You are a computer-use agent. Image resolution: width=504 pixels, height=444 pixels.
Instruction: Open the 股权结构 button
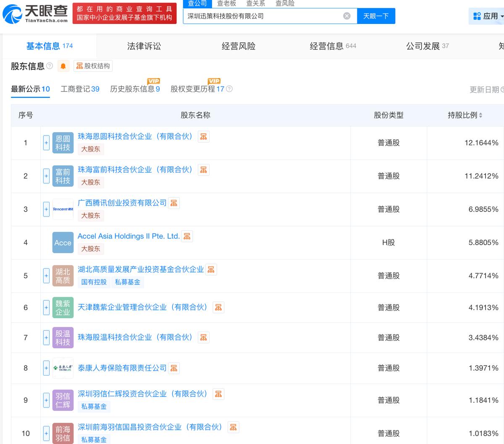tap(93, 66)
